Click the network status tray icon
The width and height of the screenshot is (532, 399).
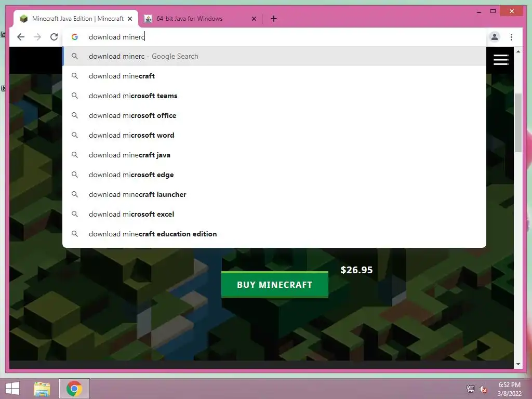click(x=471, y=389)
